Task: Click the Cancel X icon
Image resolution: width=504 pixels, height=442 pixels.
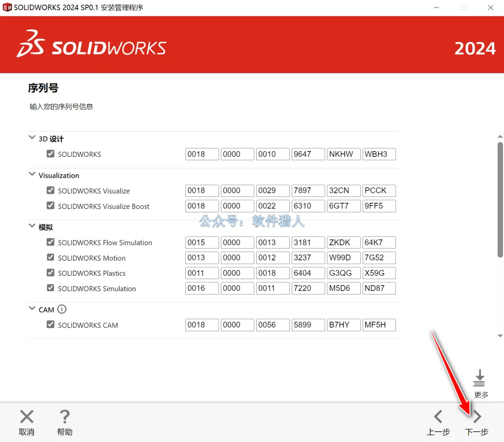Action: tap(27, 417)
